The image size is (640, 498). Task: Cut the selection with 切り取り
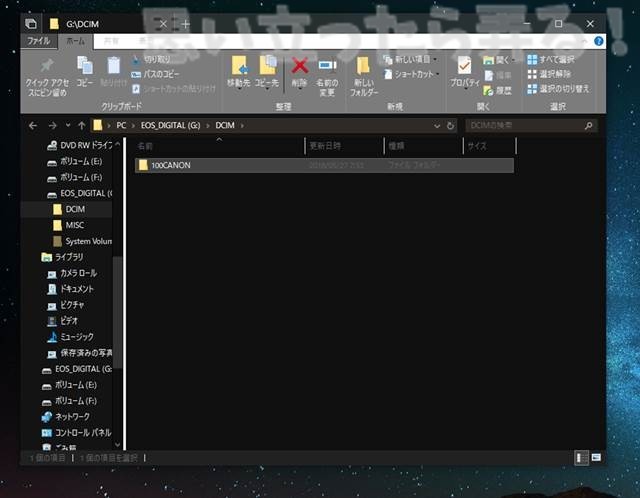(x=151, y=59)
